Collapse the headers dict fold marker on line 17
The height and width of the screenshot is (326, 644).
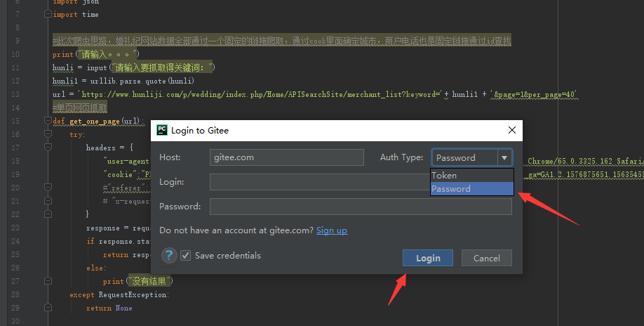[48, 147]
